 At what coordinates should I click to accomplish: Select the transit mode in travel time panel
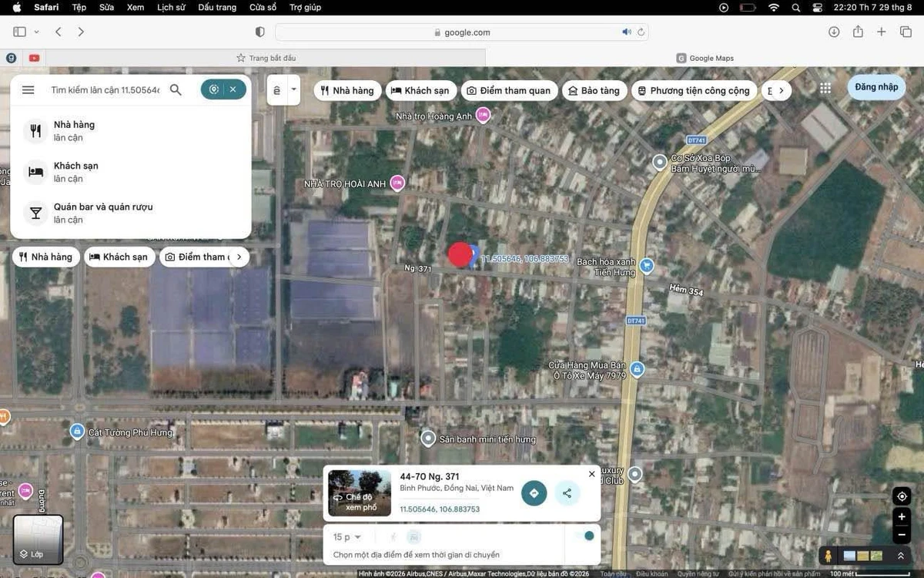(414, 537)
